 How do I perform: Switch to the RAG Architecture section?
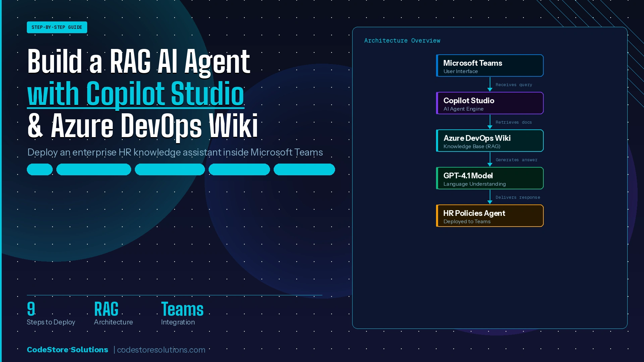(x=113, y=313)
